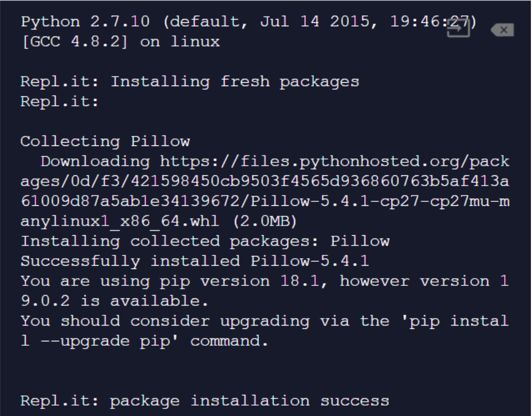The image size is (532, 416).
Task: Click the "You should consider upgrading" line
Action: tap(264, 321)
